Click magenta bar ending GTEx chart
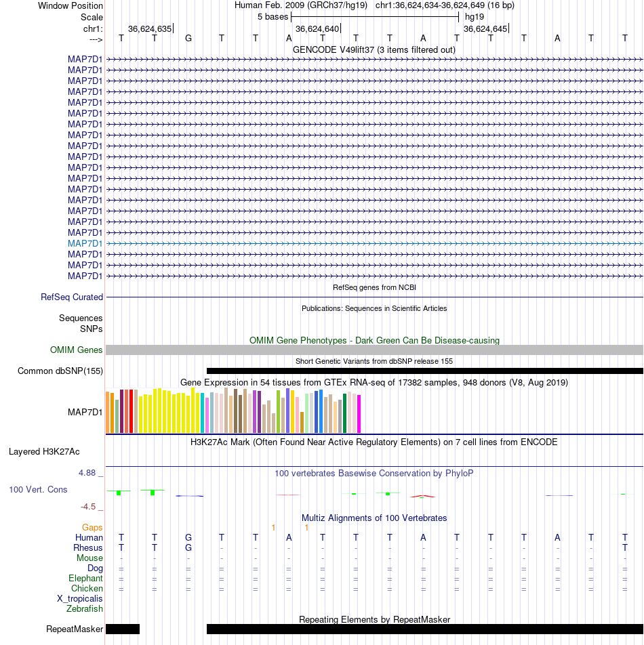The width and height of the screenshot is (644, 645). pos(359,414)
